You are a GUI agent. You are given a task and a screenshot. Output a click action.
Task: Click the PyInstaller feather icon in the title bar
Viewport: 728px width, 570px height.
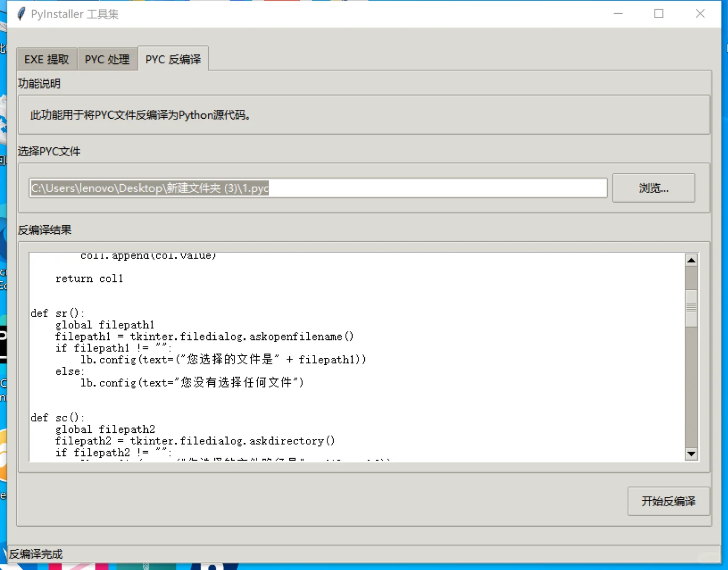tap(21, 13)
